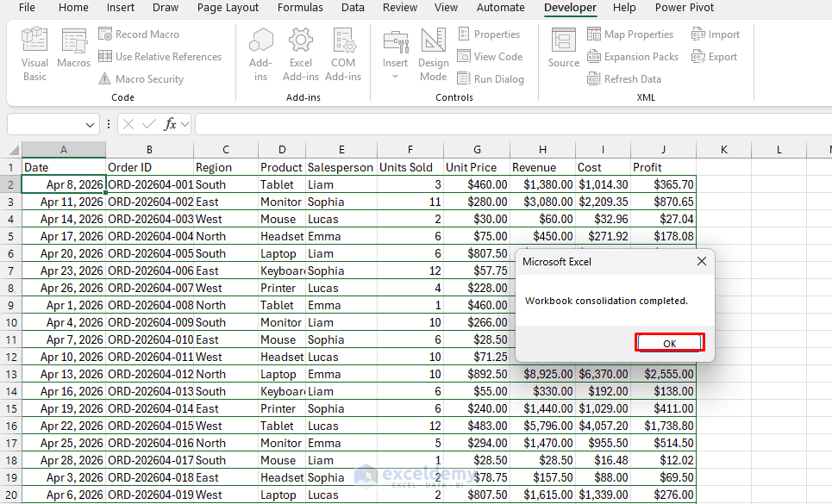Click the formula bar input area
This screenshot has width=832, height=504.
513,125
